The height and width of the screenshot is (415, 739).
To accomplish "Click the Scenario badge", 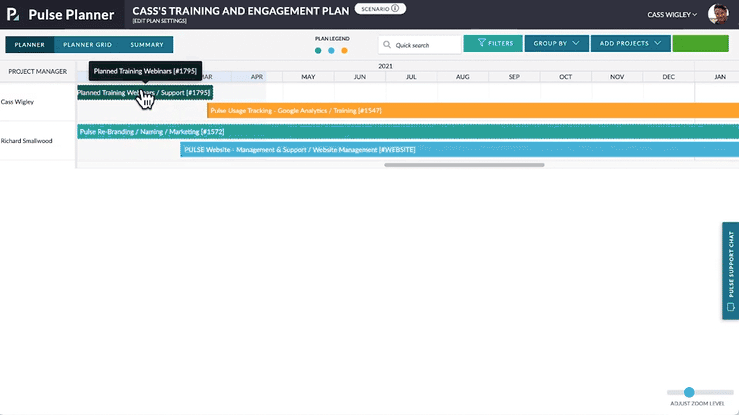I will pyautogui.click(x=380, y=9).
